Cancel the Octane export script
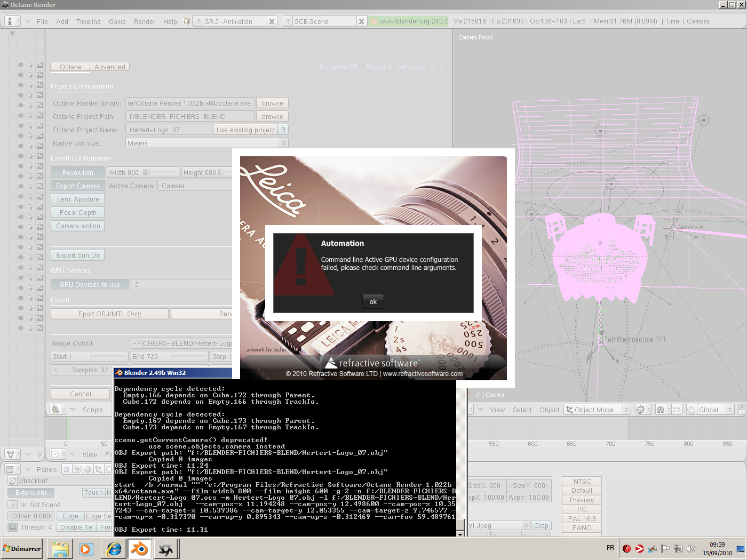The width and height of the screenshot is (747, 560). 81,394
